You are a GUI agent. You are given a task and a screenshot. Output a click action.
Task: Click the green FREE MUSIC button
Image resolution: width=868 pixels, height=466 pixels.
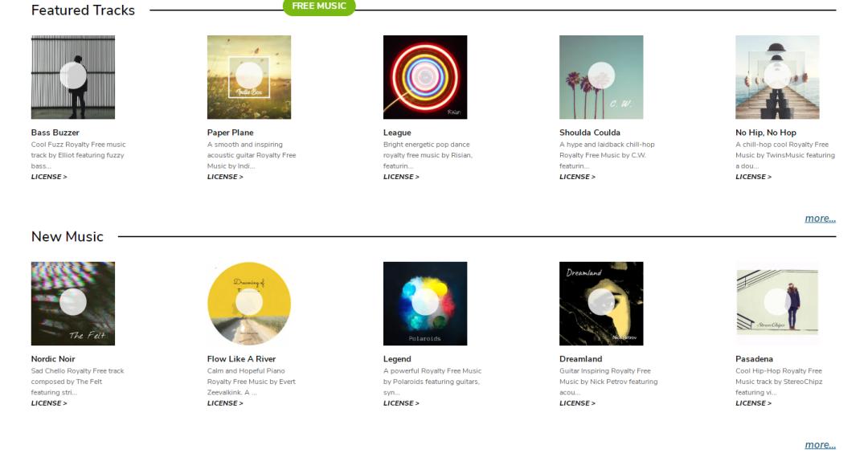pos(319,6)
